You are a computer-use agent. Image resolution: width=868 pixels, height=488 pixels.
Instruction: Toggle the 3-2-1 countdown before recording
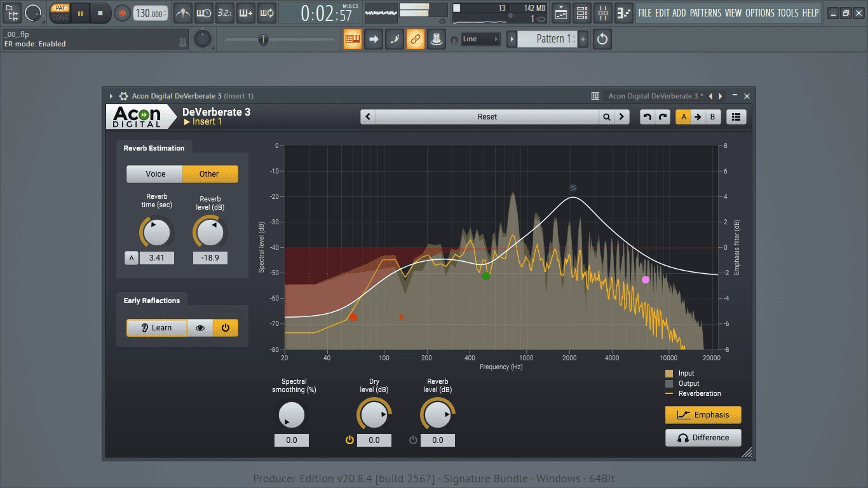pyautogui.click(x=224, y=13)
